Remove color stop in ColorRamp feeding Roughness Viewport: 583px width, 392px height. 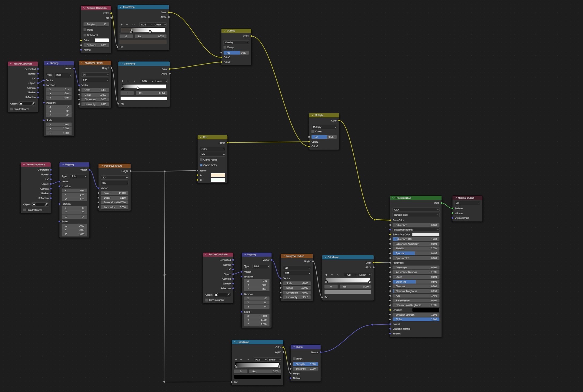tap(332, 275)
